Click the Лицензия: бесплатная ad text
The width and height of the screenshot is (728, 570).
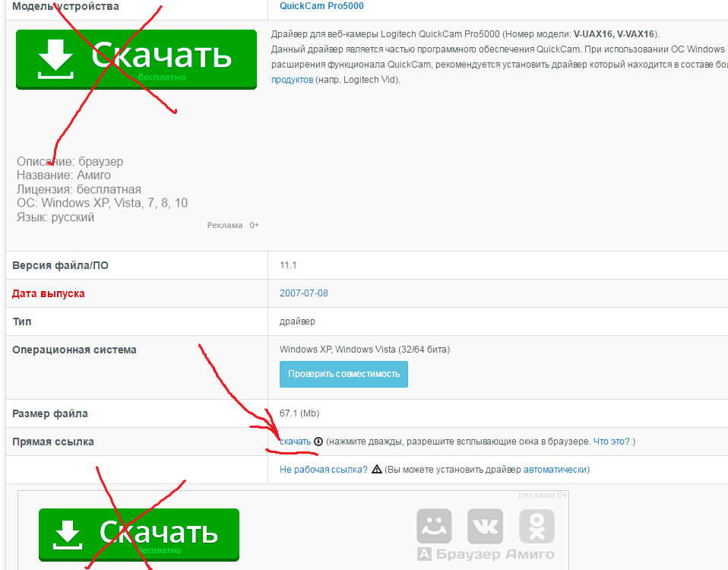pos(79,189)
